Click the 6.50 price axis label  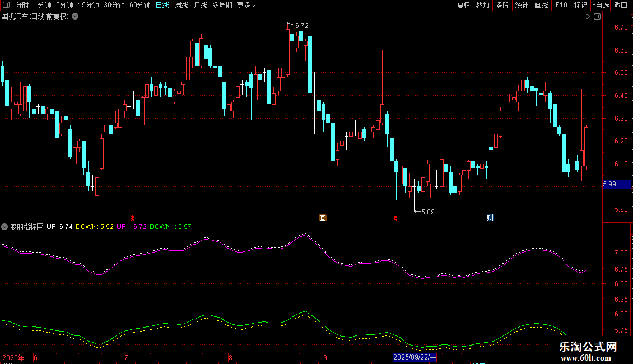point(621,73)
